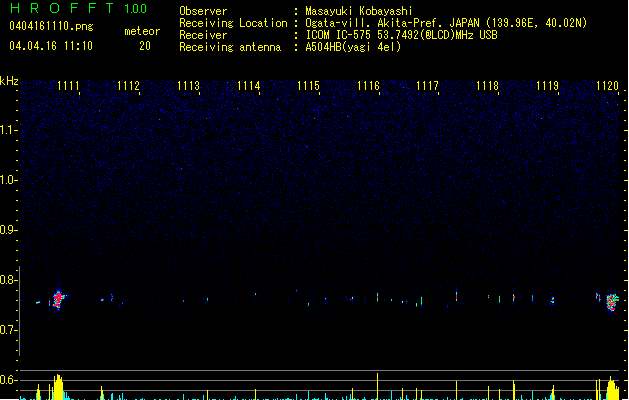Click the kHz axis unit label

(x=9, y=81)
